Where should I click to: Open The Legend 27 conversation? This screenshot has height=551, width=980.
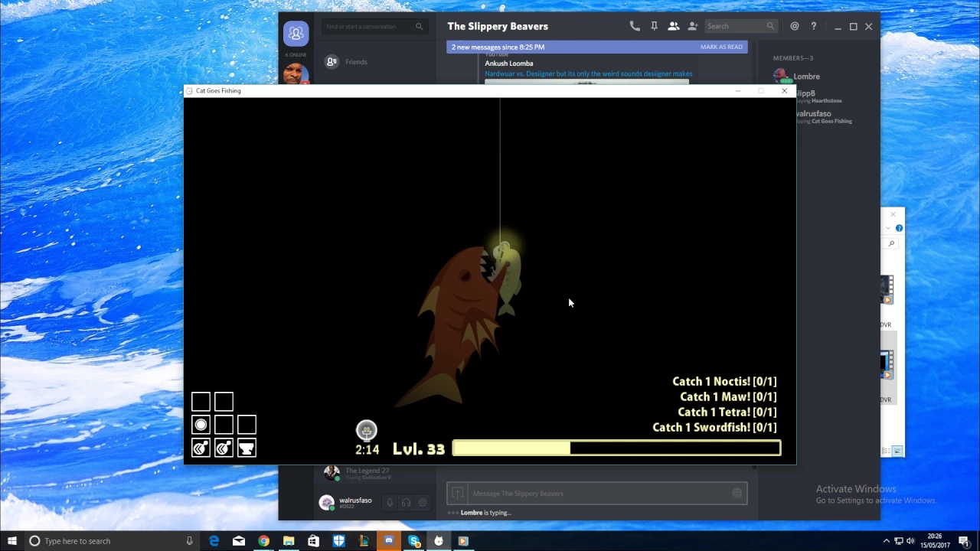tap(375, 474)
